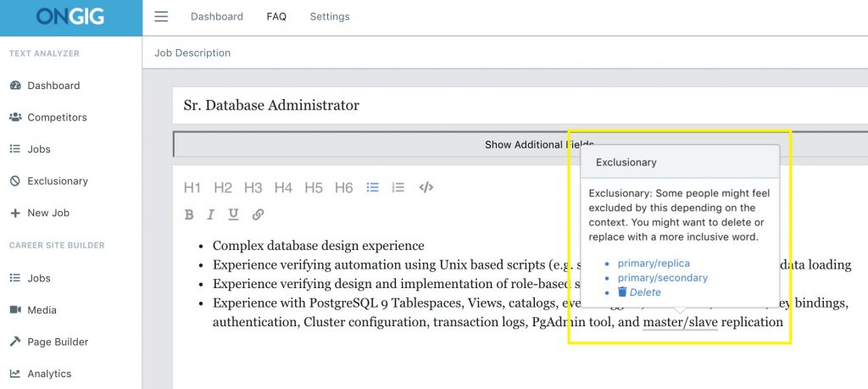Open Exclusionary in the sidebar
The width and height of the screenshot is (868, 389).
58,181
